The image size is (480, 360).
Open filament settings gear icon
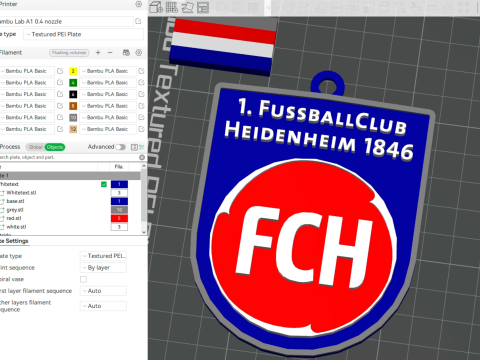click(139, 53)
